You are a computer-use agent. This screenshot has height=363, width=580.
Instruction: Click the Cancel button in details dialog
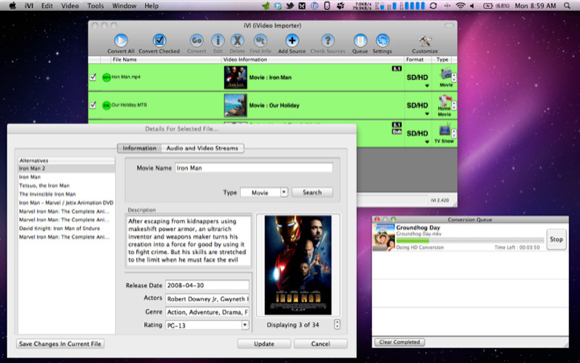pos(320,344)
